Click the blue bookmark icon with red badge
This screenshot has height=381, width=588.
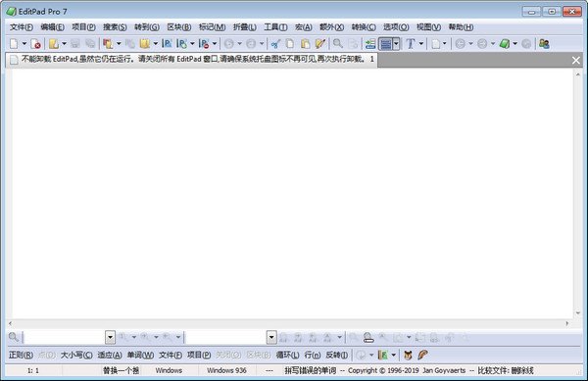point(204,44)
